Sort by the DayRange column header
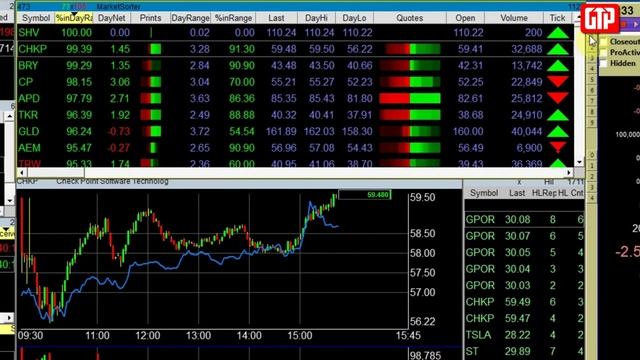Viewport: 640px width, 360px height. 191,18
